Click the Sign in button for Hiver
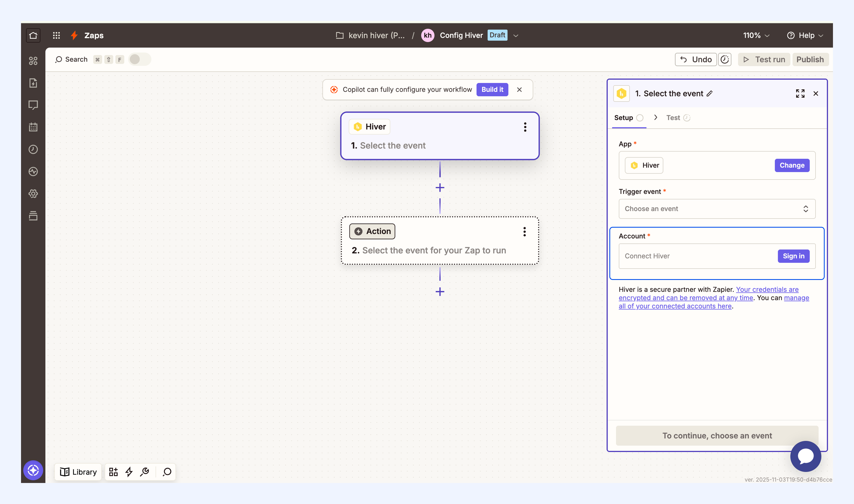Viewport: 854px width, 504px height. [x=794, y=256]
